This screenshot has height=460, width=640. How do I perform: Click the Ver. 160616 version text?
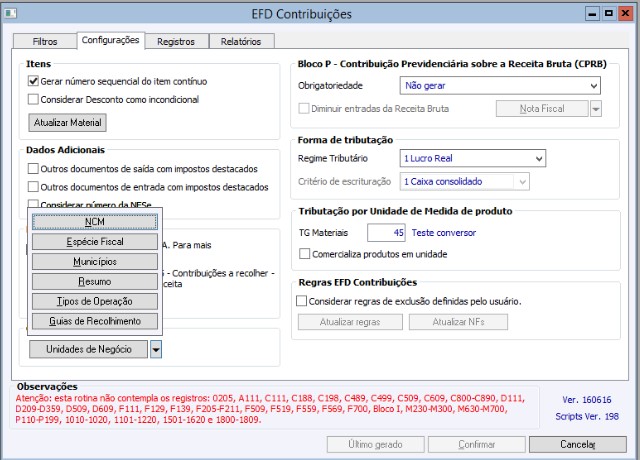(x=587, y=400)
